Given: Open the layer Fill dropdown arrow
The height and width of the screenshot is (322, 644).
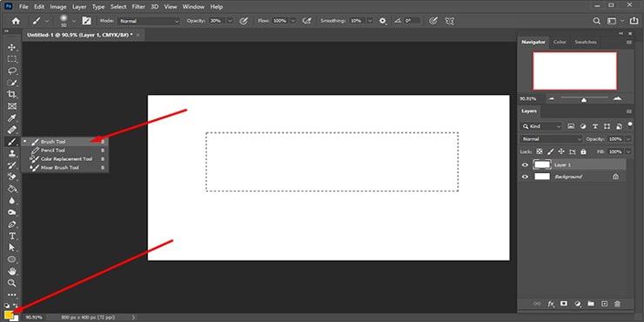Looking at the screenshot, I should (628, 151).
